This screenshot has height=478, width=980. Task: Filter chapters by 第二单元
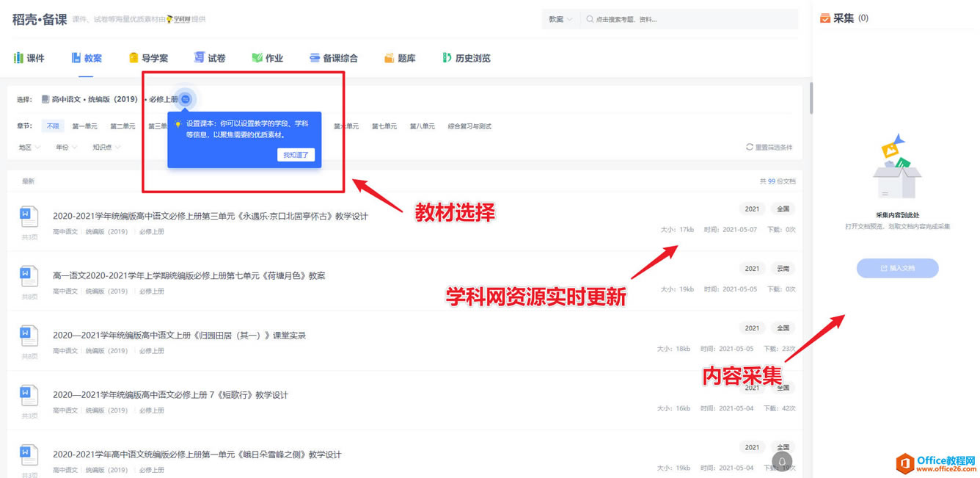122,126
